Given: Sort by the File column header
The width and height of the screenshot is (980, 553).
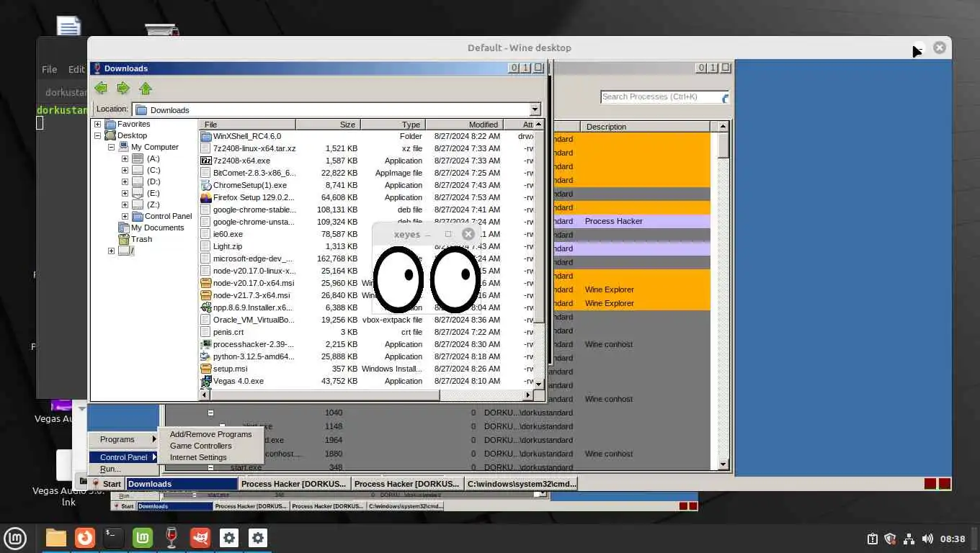Looking at the screenshot, I should pyautogui.click(x=247, y=124).
